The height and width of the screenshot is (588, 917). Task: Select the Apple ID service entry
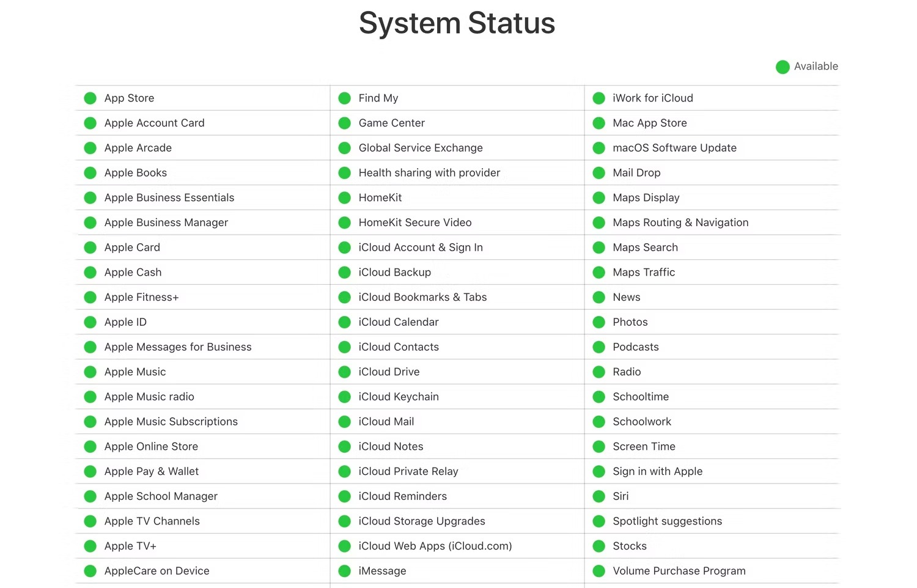[x=125, y=322]
